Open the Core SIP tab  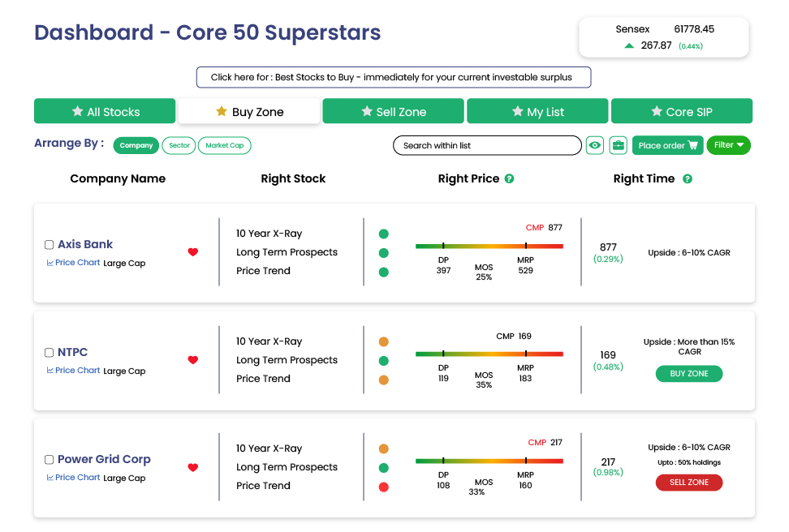pos(681,111)
